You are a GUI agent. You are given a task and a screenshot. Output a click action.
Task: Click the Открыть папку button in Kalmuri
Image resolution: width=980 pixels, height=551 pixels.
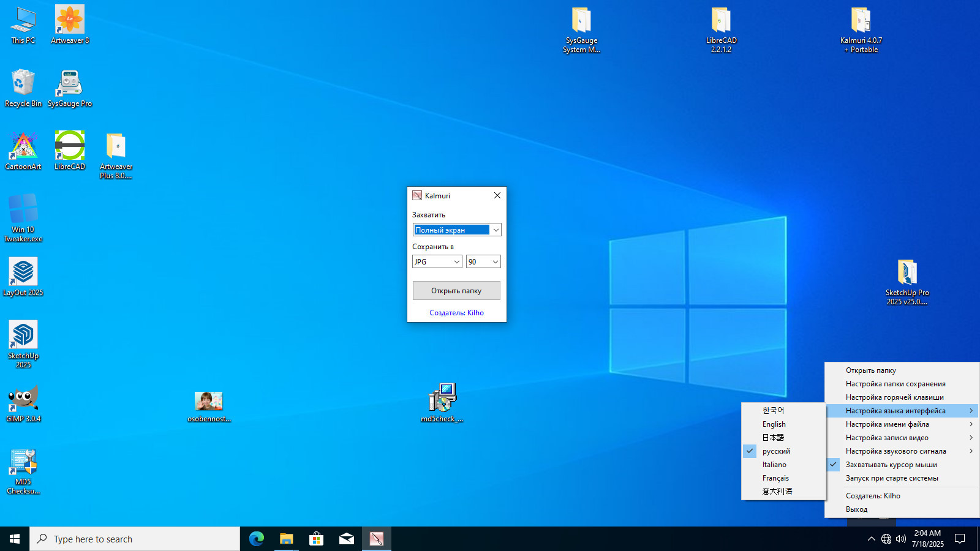click(456, 291)
